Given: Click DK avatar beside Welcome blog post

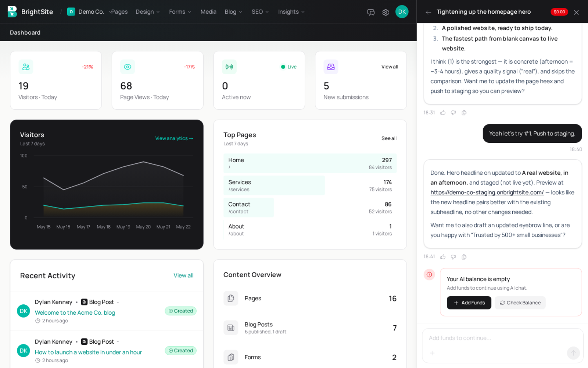Looking at the screenshot, I should pyautogui.click(x=24, y=311).
